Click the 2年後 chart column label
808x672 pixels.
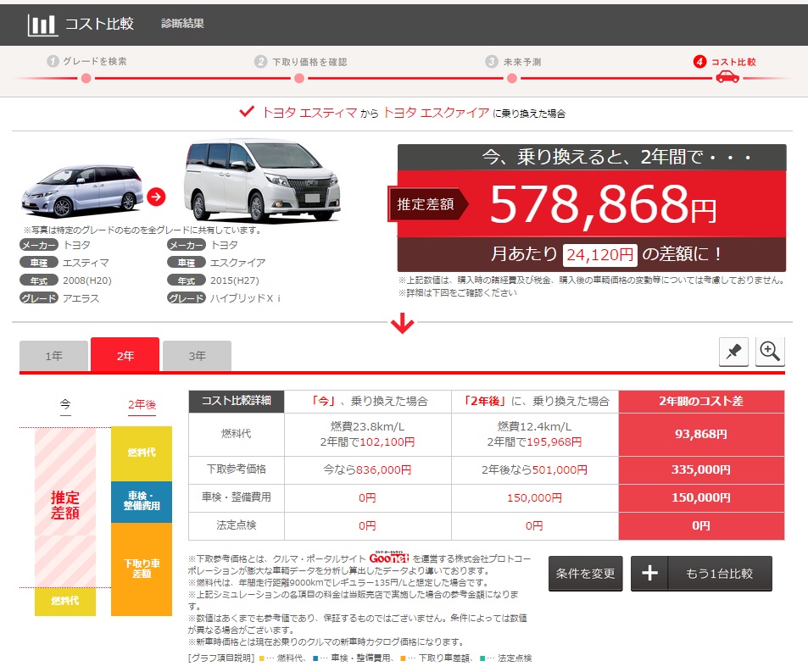[x=142, y=405]
